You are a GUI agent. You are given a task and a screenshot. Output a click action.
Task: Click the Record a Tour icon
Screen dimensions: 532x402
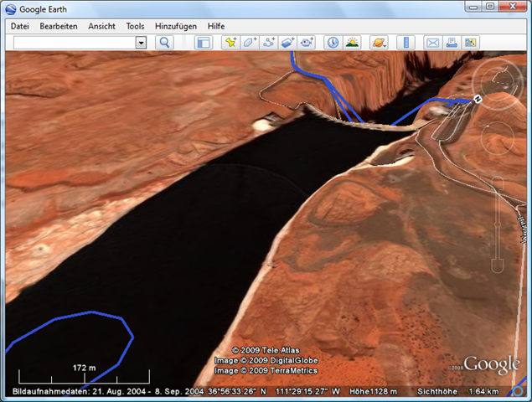pyautogui.click(x=307, y=42)
